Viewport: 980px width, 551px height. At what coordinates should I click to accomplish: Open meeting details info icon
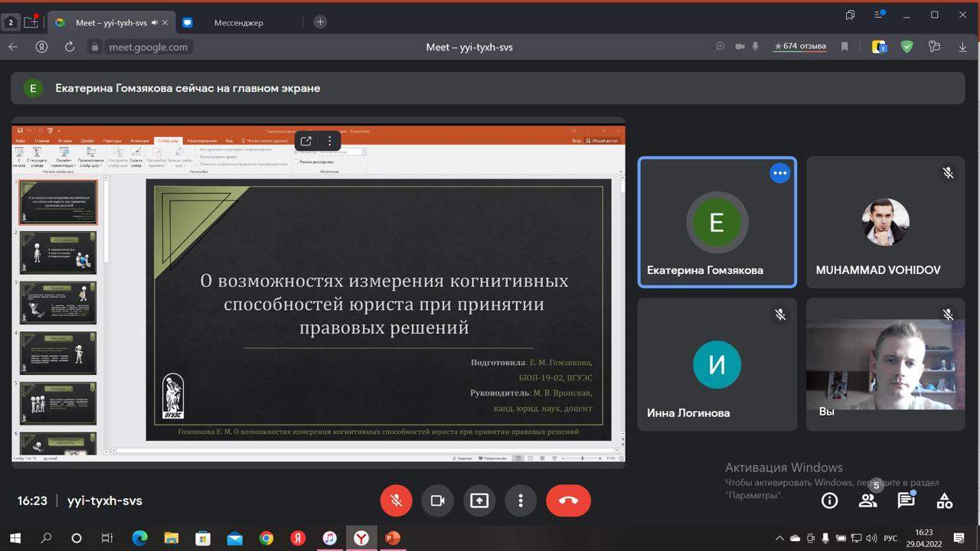pyautogui.click(x=829, y=500)
